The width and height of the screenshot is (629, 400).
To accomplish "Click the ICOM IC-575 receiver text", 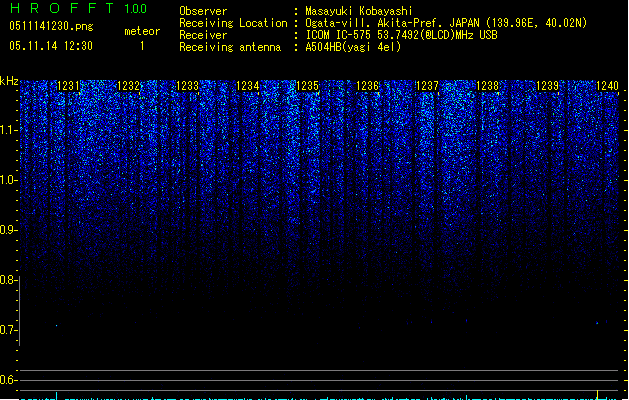I will click(402, 35).
